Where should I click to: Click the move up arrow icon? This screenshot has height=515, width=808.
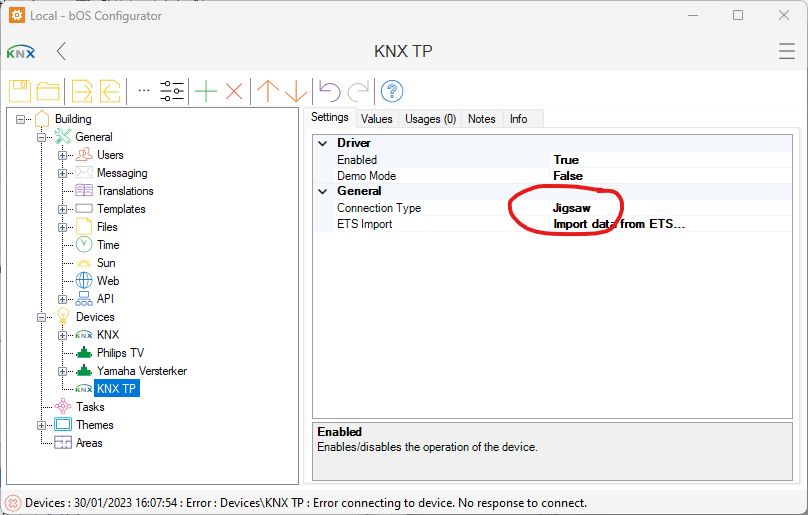(x=267, y=91)
